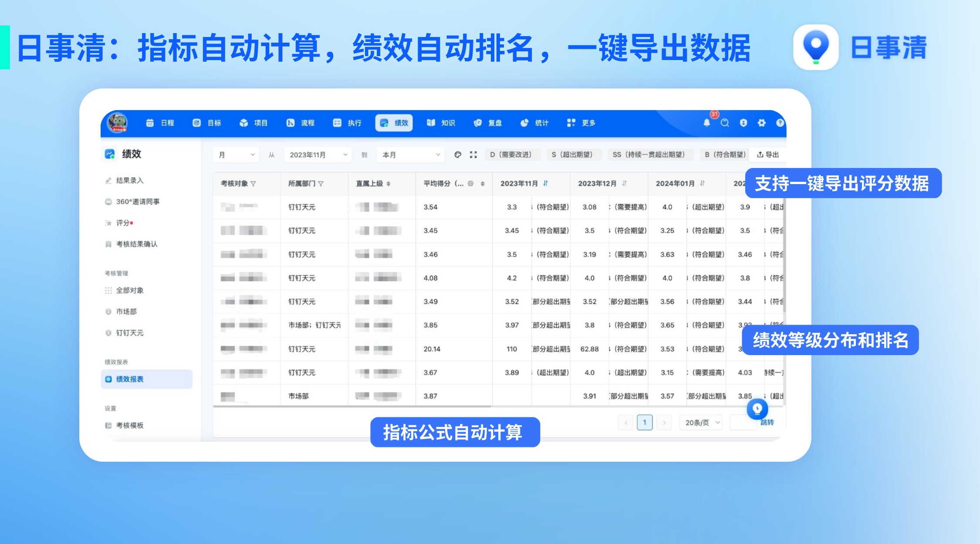Image resolution: width=980 pixels, height=544 pixels.
Task: Open settings gear in top bar
Action: [x=761, y=123]
